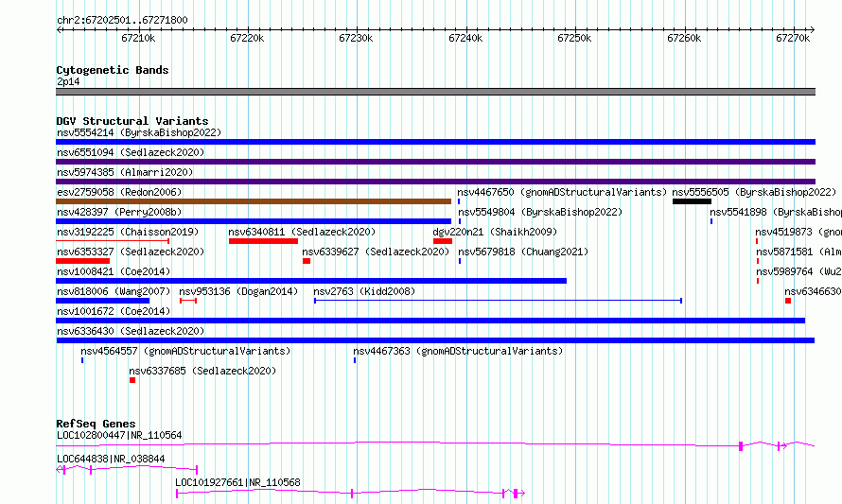This screenshot has height=504, width=842.
Task: Click nsv6353327 (Sedlazeck2020) label
Action: pyautogui.click(x=131, y=252)
